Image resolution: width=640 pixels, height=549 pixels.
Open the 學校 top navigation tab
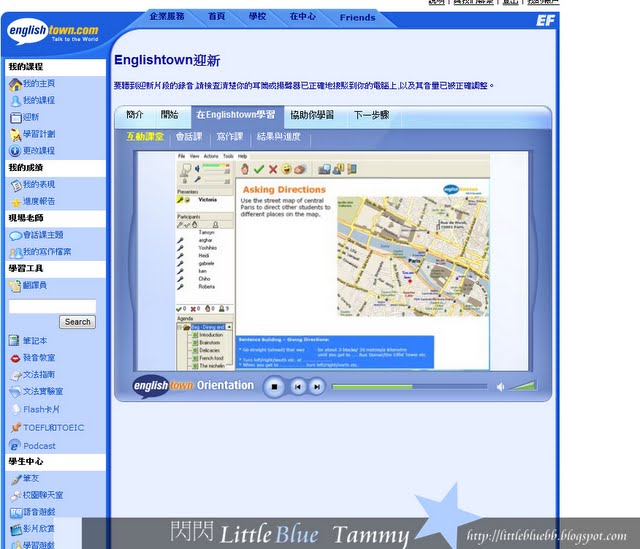[257, 16]
